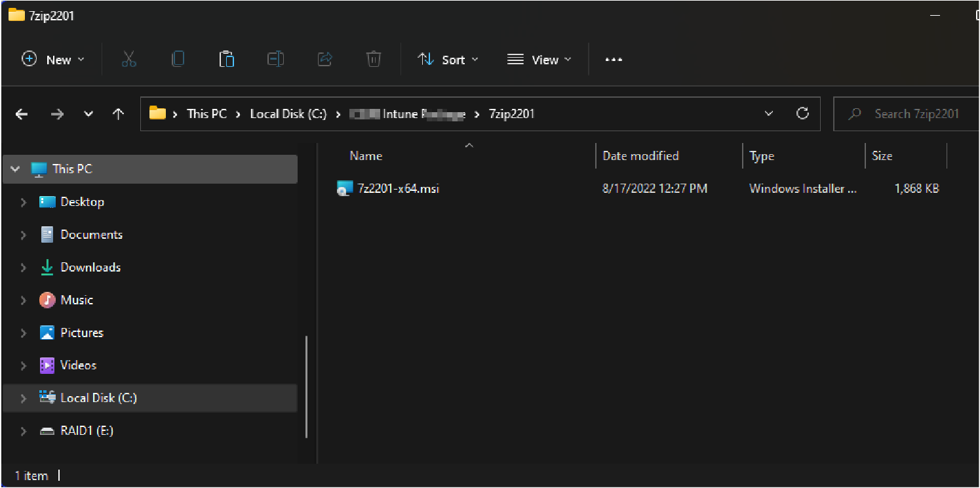Select RAID1 (E:) drive
This screenshot has width=980, height=488.
[87, 430]
